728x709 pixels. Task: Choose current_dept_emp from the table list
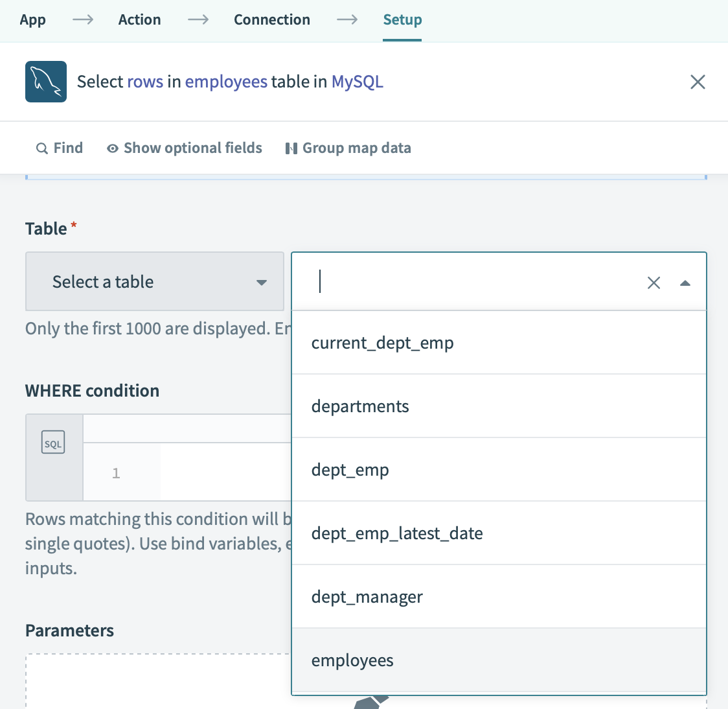click(x=499, y=343)
